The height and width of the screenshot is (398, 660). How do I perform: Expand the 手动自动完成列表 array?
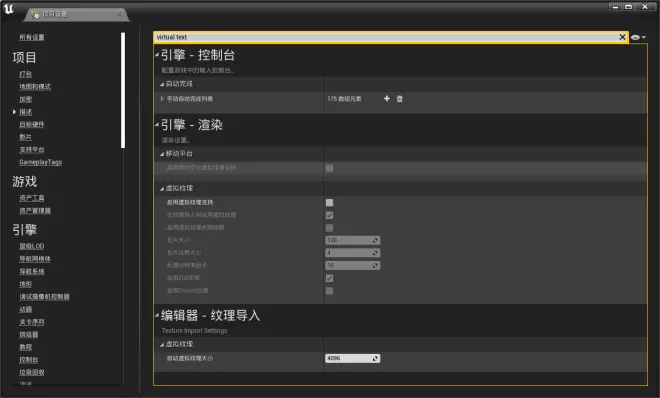(162, 99)
